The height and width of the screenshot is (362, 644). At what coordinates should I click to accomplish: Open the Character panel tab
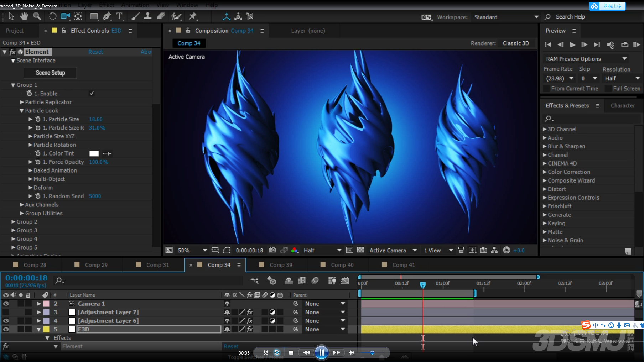(623, 106)
